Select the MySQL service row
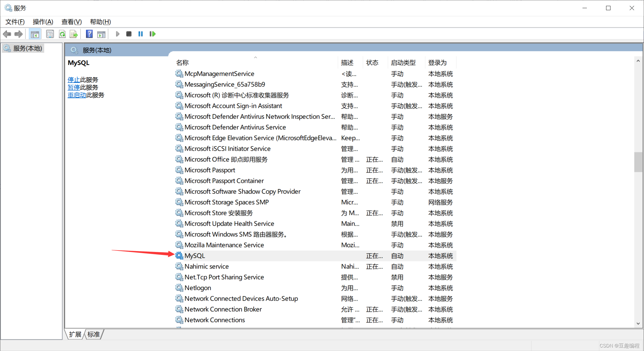Viewport: 644px width, 351px height. click(x=315, y=256)
